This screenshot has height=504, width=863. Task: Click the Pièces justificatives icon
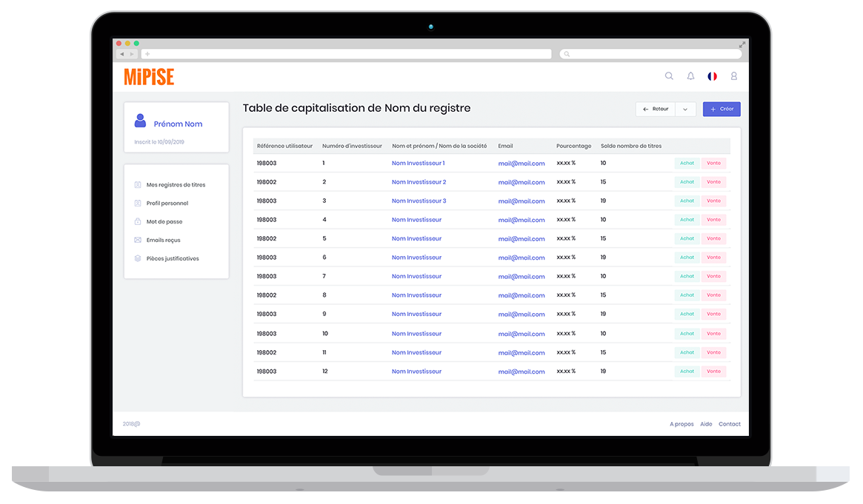point(138,258)
